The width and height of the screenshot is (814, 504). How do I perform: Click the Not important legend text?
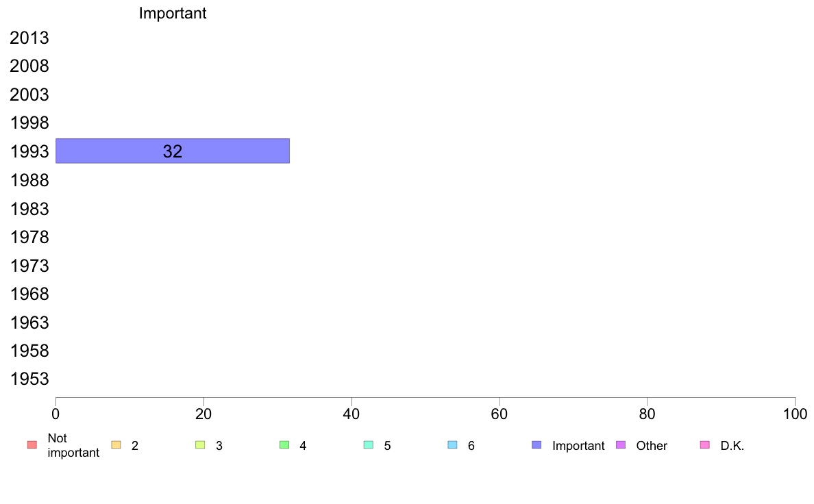pos(73,445)
